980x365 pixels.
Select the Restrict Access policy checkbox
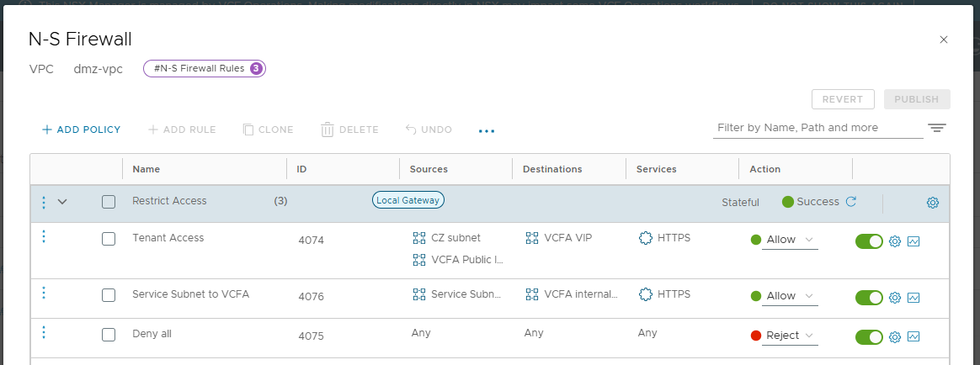tap(109, 202)
